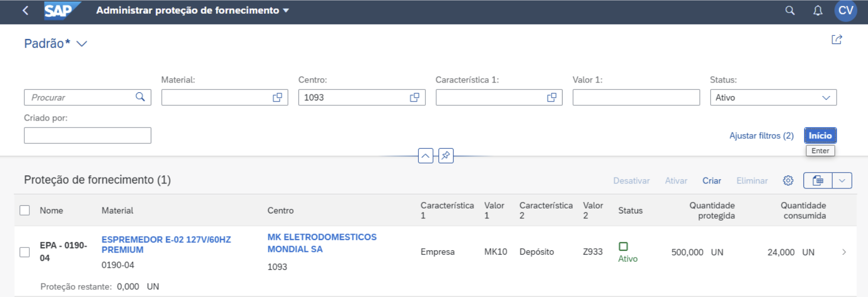Open the notifications bell
Image resolution: width=868 pixels, height=297 pixels.
818,10
